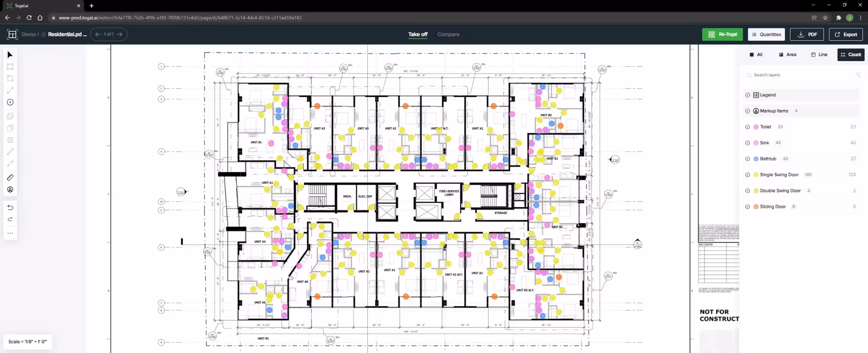
Task: Choose the rectangle area tool
Action: [10, 67]
